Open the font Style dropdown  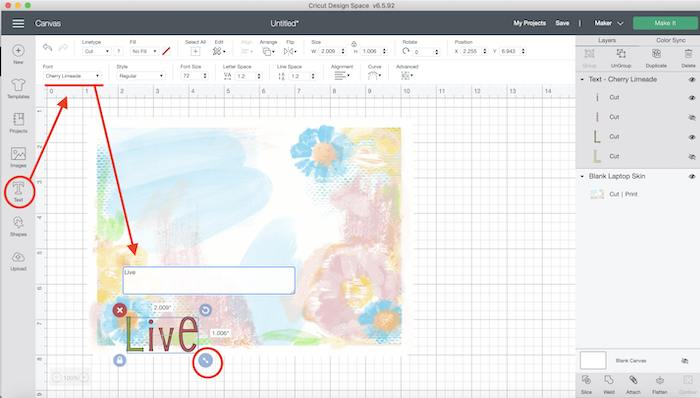click(141, 76)
